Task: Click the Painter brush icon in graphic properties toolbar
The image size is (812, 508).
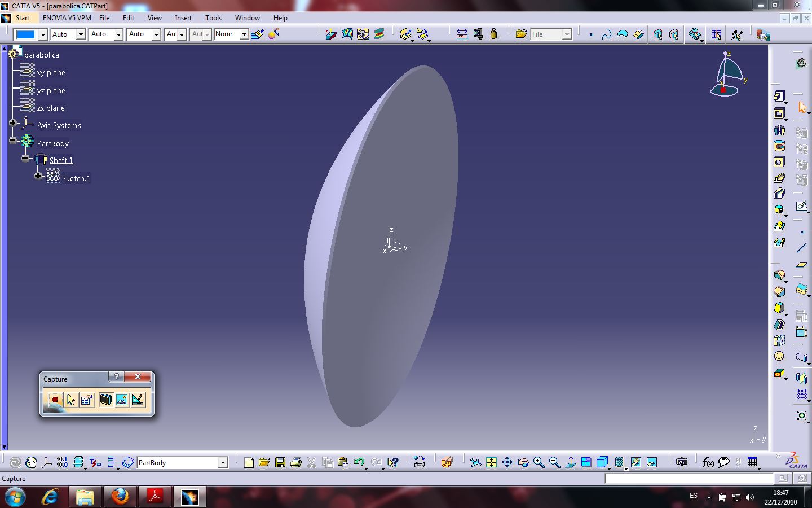Action: click(x=258, y=34)
